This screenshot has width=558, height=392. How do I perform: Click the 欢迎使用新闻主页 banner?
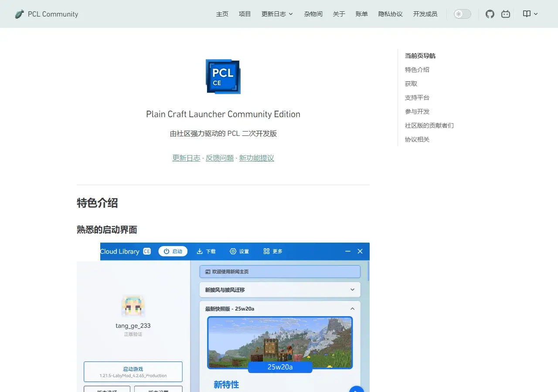pyautogui.click(x=280, y=271)
